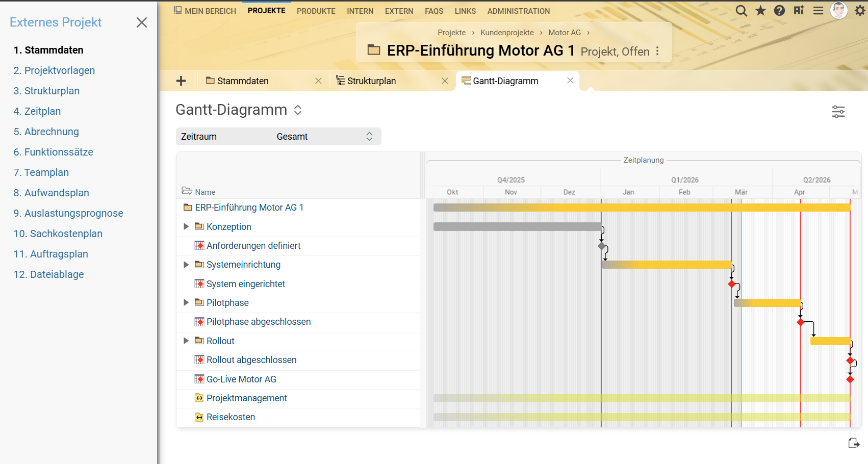This screenshot has height=464, width=868.
Task: Click the Rollout abgeschlossen milestone icon
Action: 199,360
